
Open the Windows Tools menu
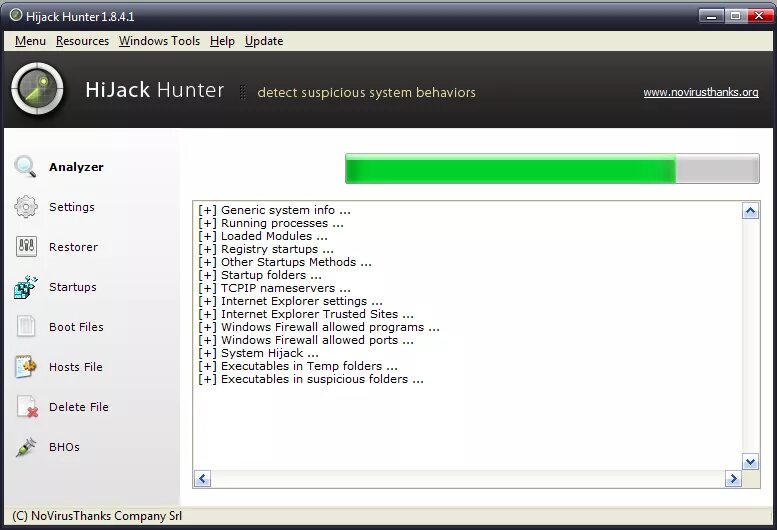coord(160,41)
